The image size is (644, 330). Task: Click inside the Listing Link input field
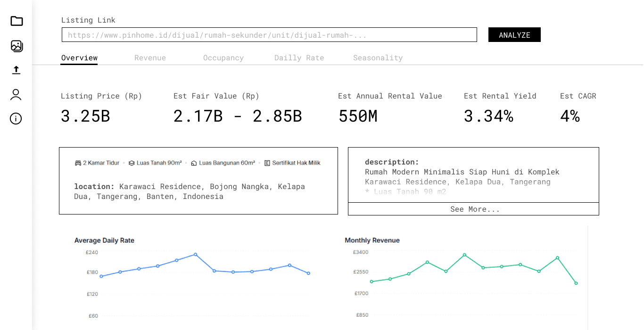pos(269,34)
